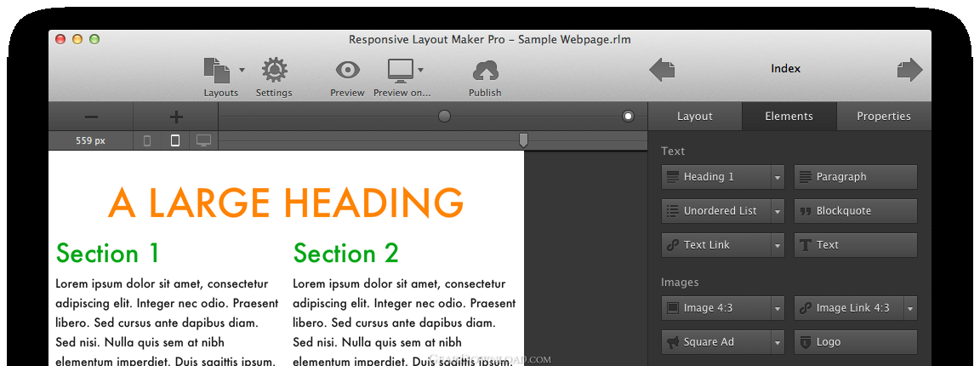
Task: Increase width with the plus button
Action: coord(176,117)
